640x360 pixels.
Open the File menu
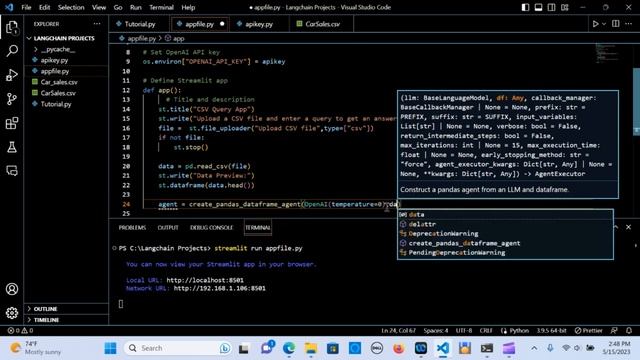tap(26, 7)
